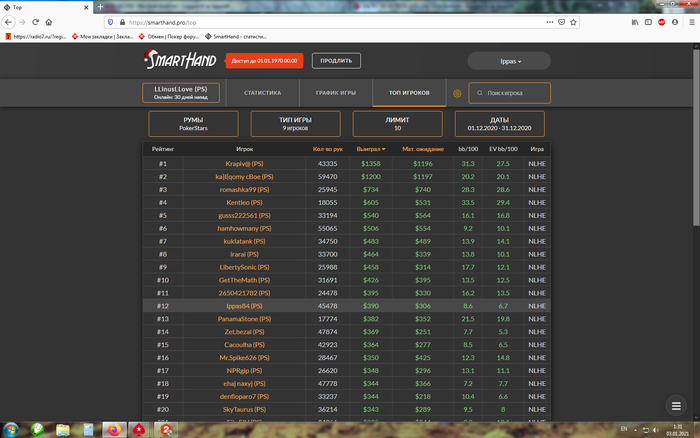Open PokerStars from the taskbar

tap(139, 430)
